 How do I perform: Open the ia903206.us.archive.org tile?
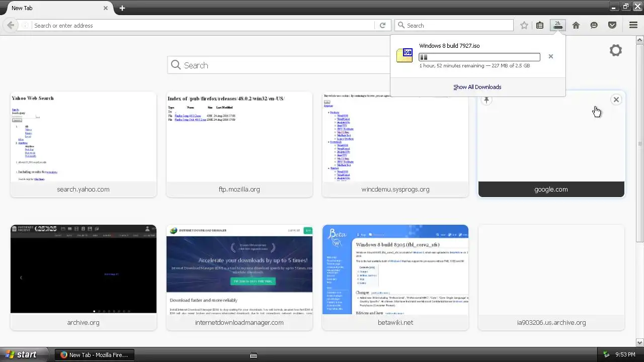pyautogui.click(x=551, y=278)
